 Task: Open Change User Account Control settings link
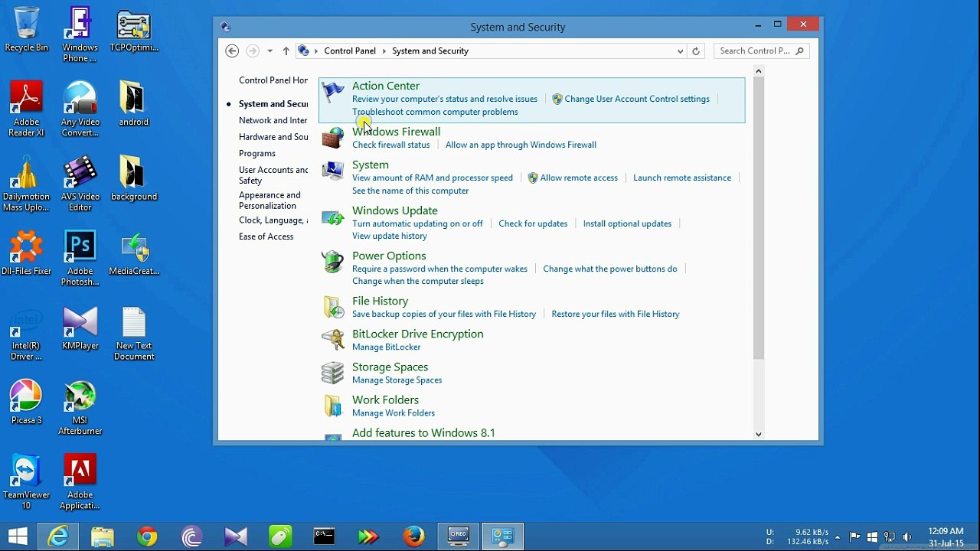click(637, 99)
